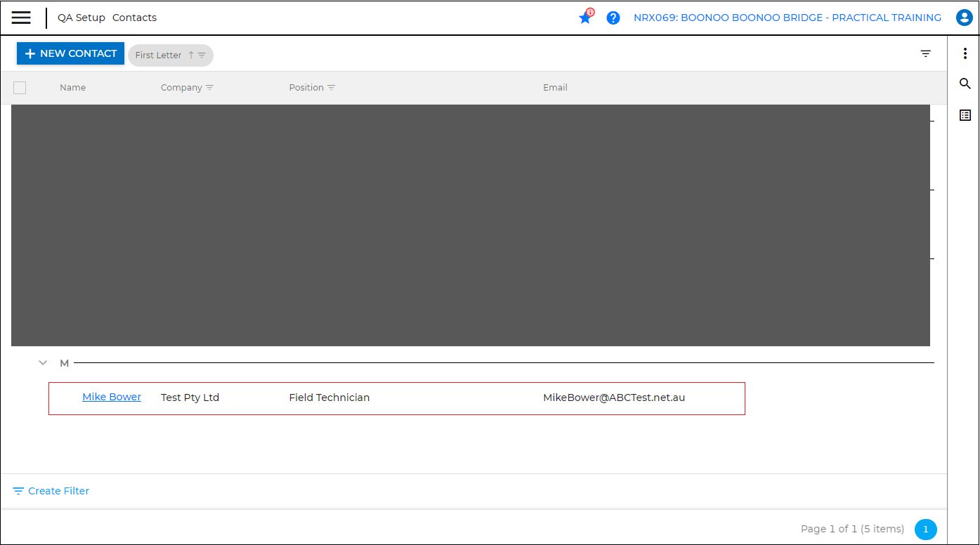Open the search magnifier in right sidebar
Screen dimensions: 980x545
coord(965,84)
